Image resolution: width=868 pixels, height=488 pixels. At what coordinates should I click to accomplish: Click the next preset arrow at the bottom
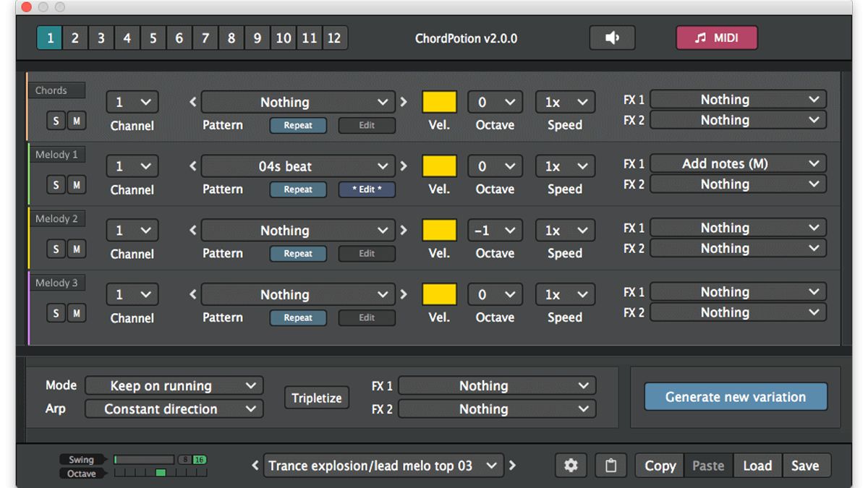(x=512, y=466)
